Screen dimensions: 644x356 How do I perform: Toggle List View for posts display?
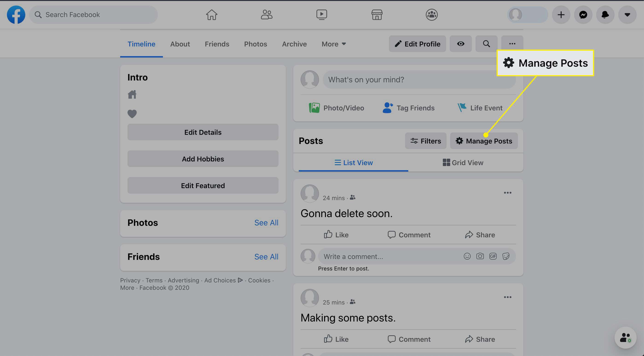(x=353, y=162)
